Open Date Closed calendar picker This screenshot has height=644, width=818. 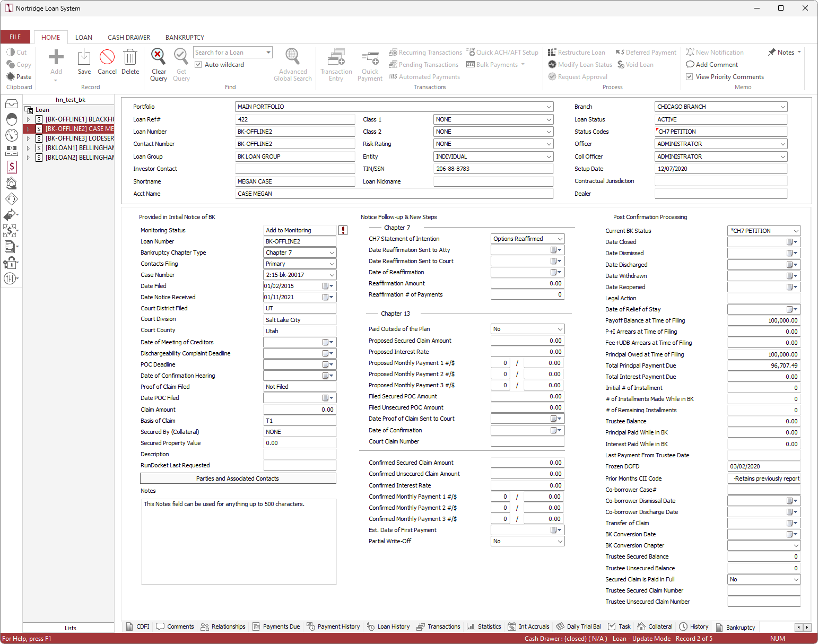(792, 242)
